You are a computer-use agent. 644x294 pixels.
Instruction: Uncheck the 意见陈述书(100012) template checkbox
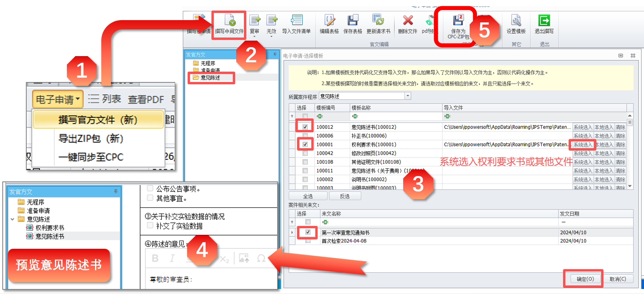(305, 127)
